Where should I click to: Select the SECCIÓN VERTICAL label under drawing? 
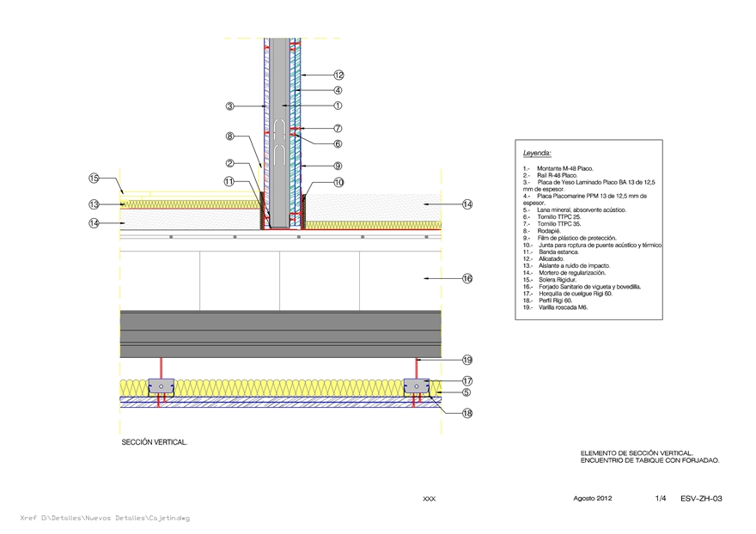[x=155, y=443]
